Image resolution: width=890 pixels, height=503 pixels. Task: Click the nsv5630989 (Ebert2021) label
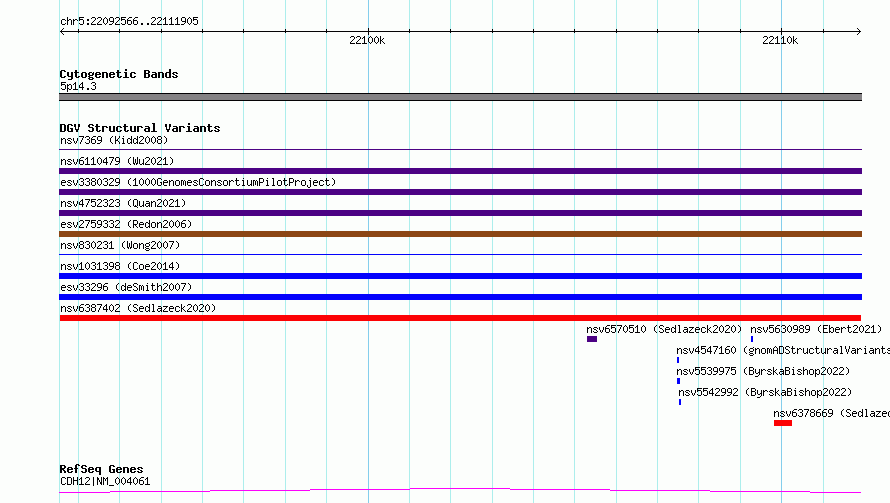816,329
